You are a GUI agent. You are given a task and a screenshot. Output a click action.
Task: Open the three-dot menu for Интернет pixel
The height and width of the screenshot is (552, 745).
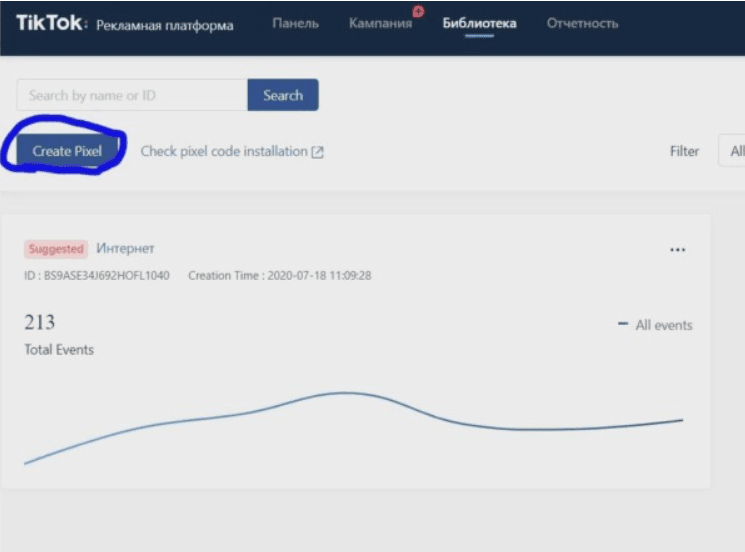[x=678, y=249]
